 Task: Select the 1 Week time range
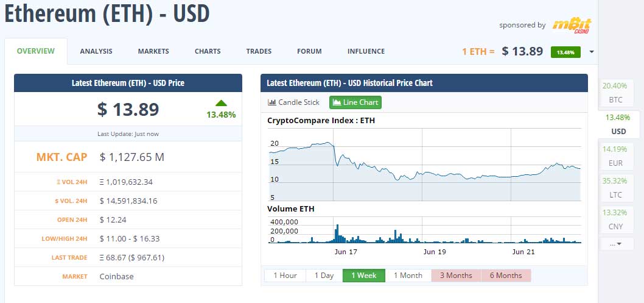click(364, 276)
